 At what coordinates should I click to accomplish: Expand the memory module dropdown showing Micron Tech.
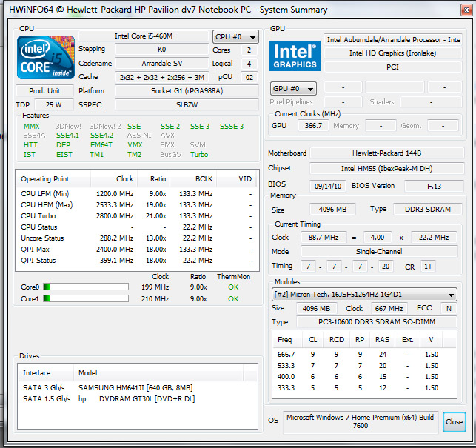click(364, 294)
